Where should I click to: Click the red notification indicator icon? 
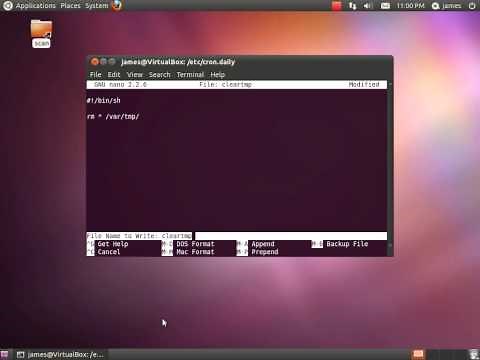click(337, 6)
